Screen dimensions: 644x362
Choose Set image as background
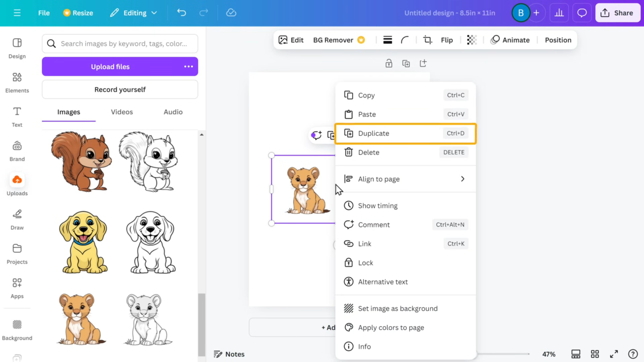[406, 309]
